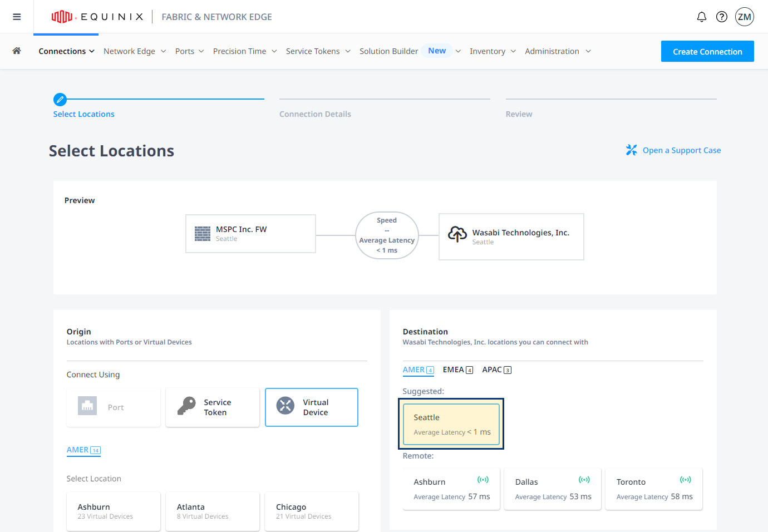768x532 pixels.
Task: Click the pencil step icon for Select Locations
Action: pos(60,100)
